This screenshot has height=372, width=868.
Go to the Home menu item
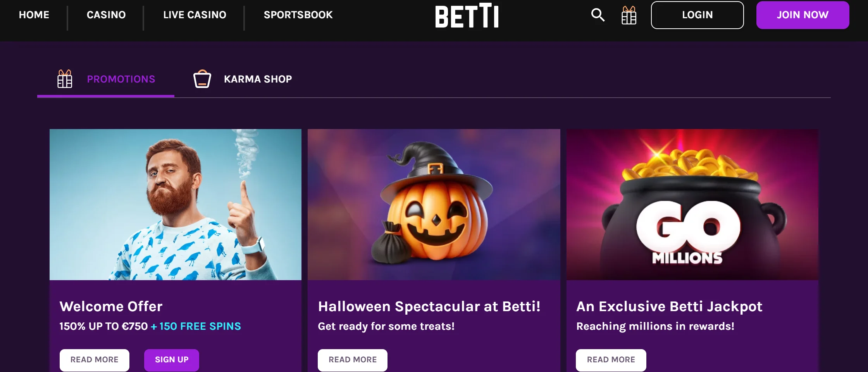coord(34,15)
